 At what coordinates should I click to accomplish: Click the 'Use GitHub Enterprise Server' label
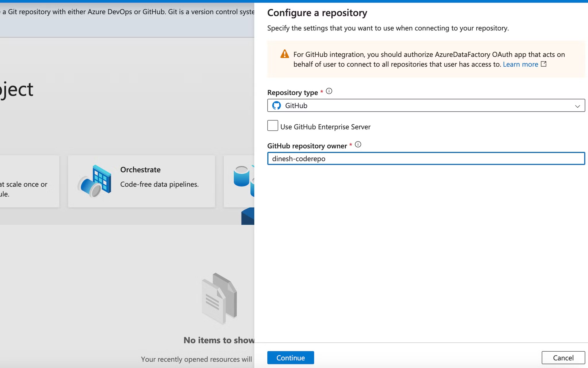pyautogui.click(x=325, y=127)
